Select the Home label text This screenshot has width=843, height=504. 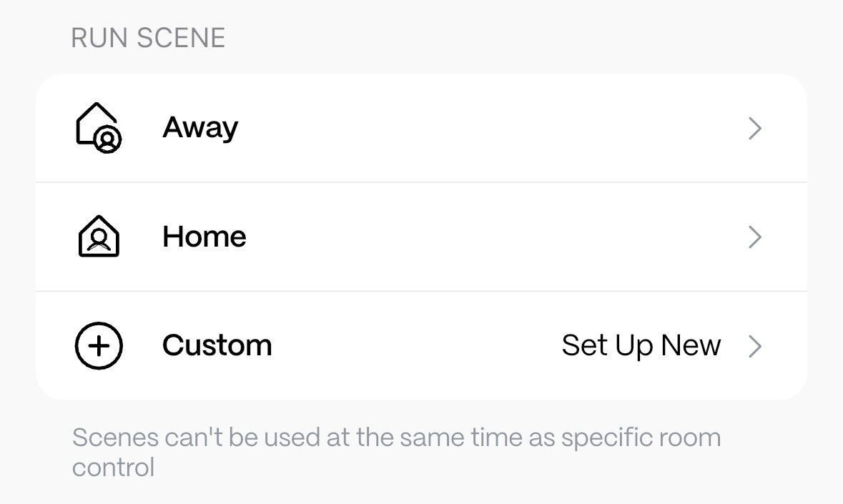[204, 237]
